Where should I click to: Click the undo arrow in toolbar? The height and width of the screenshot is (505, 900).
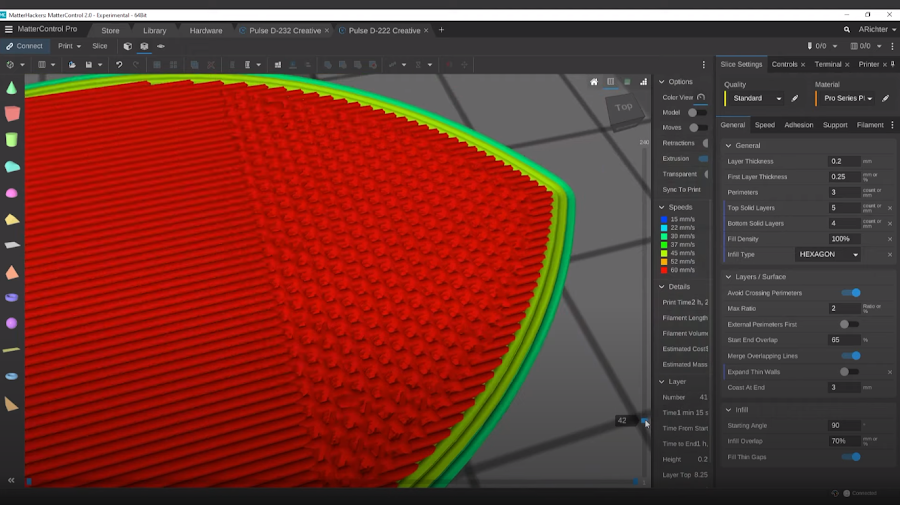click(119, 65)
